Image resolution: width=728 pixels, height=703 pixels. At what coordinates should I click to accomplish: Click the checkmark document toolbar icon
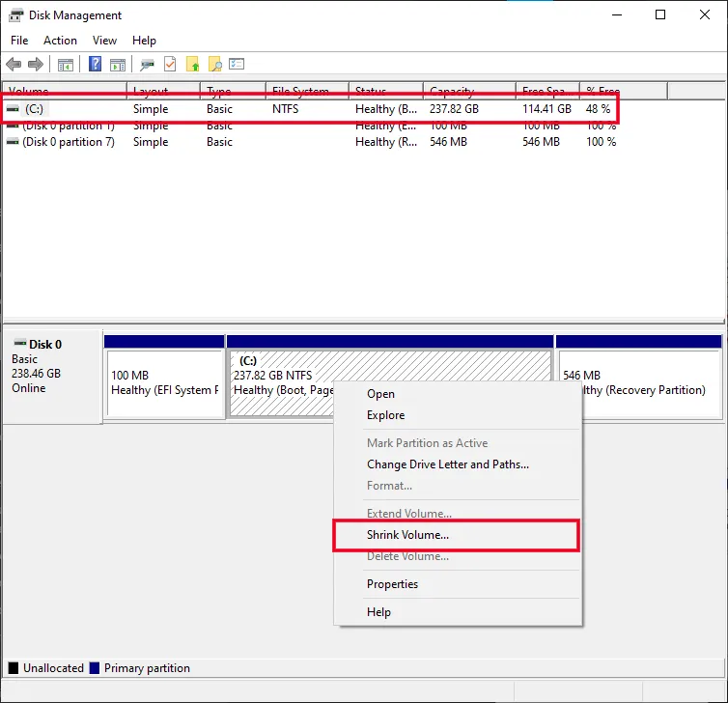(x=170, y=65)
